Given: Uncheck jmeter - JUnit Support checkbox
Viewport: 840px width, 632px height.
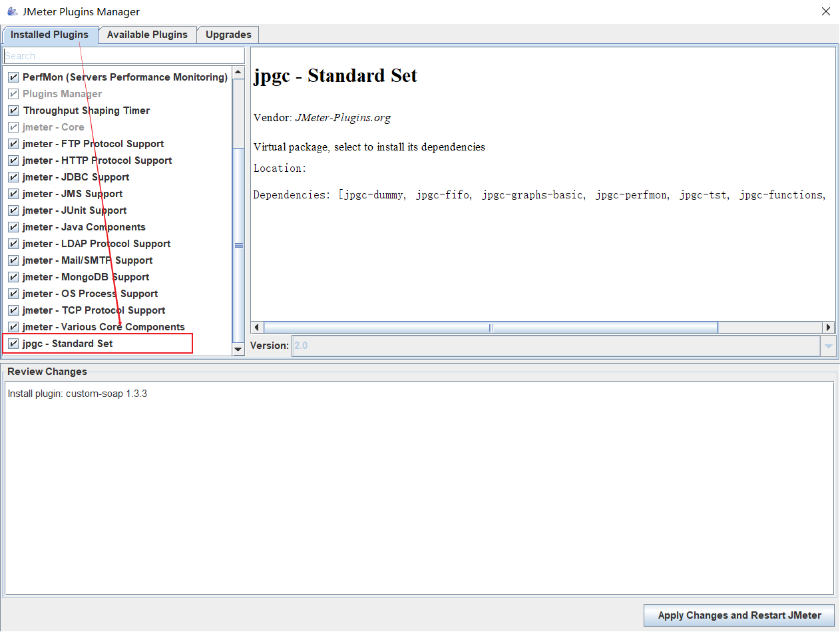Looking at the screenshot, I should click(x=13, y=210).
